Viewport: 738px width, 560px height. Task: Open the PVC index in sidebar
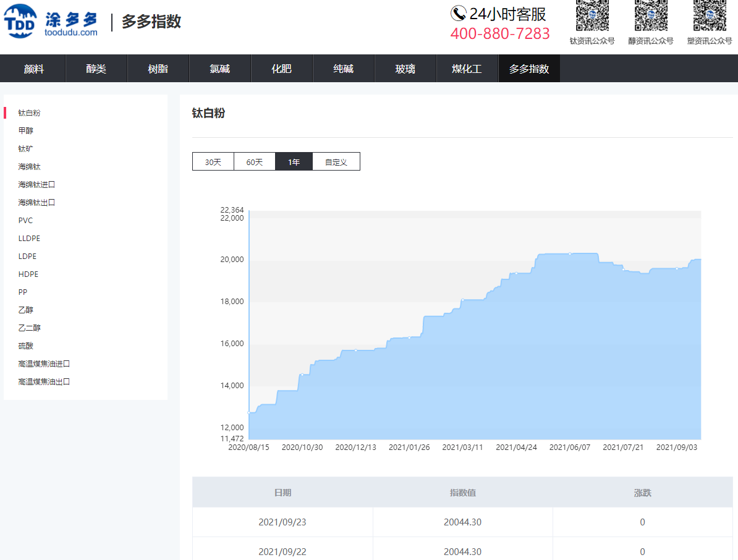(25, 221)
